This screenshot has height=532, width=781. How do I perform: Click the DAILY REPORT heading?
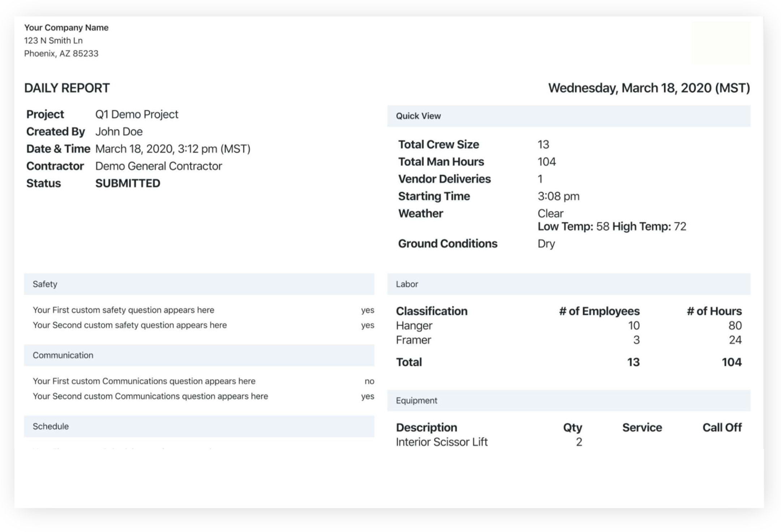[67, 88]
